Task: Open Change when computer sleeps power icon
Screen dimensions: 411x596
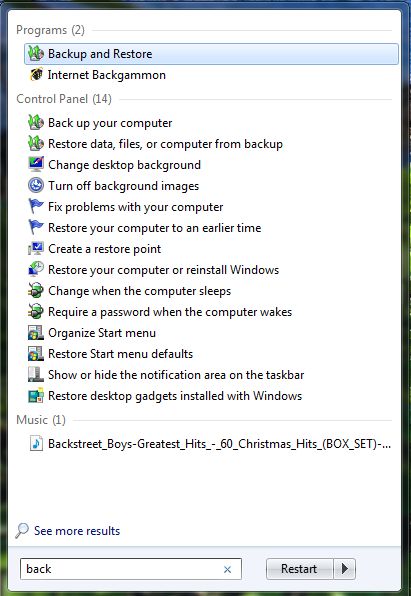Action: pos(36,291)
